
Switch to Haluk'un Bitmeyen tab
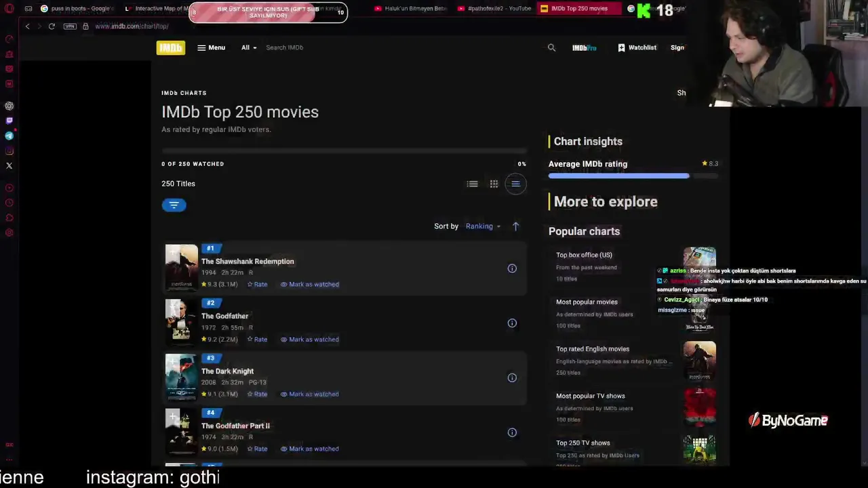pyautogui.click(x=410, y=9)
